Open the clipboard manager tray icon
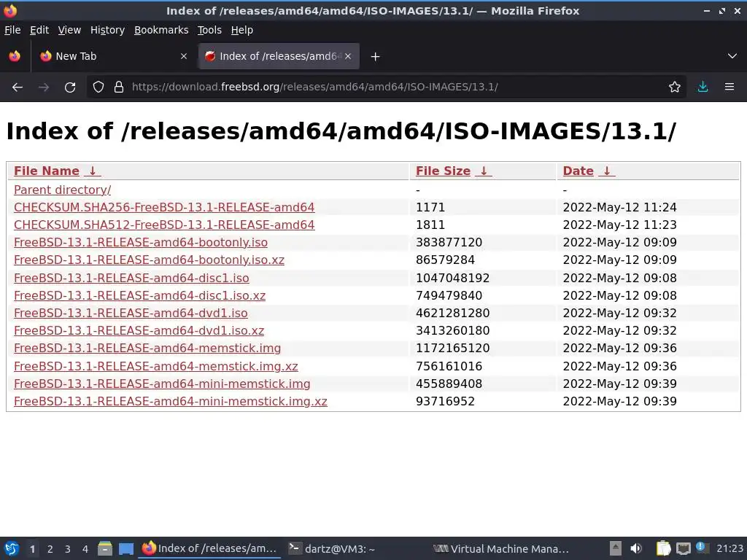 (663, 548)
